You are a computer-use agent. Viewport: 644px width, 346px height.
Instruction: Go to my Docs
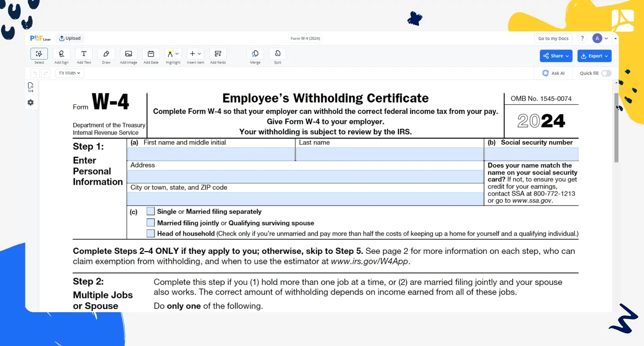[x=553, y=39]
